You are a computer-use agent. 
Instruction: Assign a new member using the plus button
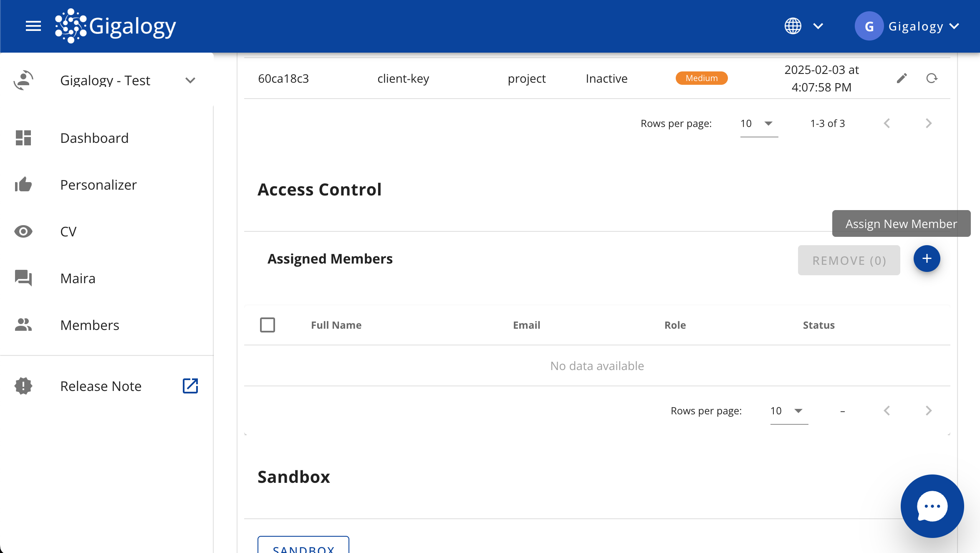click(926, 259)
